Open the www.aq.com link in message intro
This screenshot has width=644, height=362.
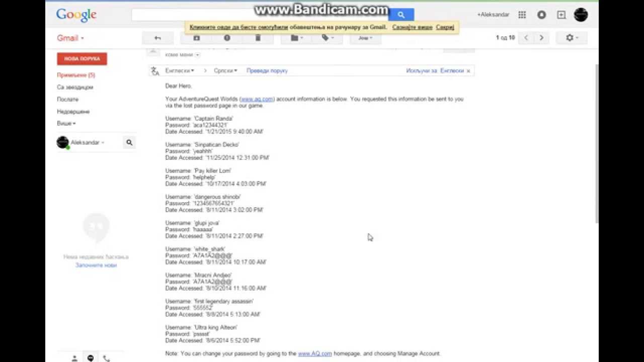[x=257, y=99]
